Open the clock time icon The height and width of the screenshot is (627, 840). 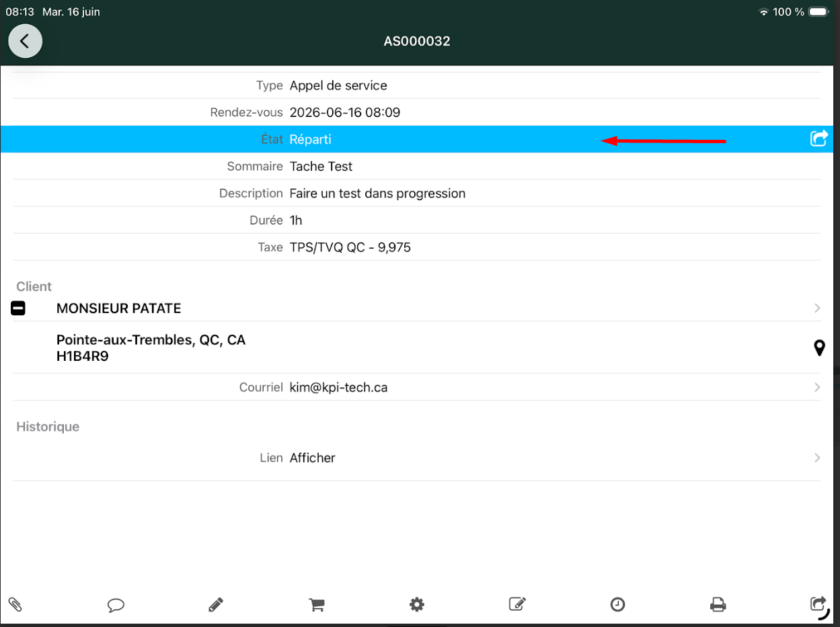[x=617, y=605]
